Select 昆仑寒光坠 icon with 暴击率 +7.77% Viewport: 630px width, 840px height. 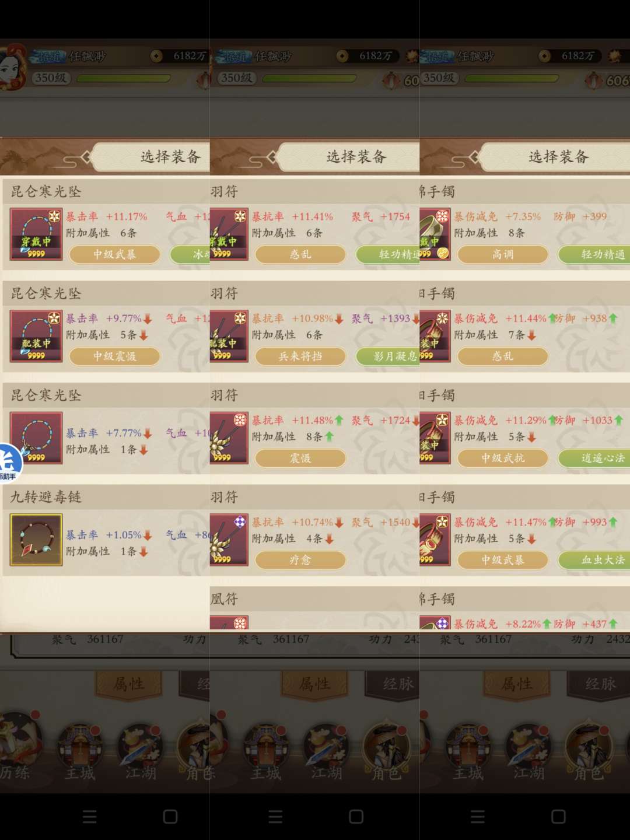tap(36, 438)
